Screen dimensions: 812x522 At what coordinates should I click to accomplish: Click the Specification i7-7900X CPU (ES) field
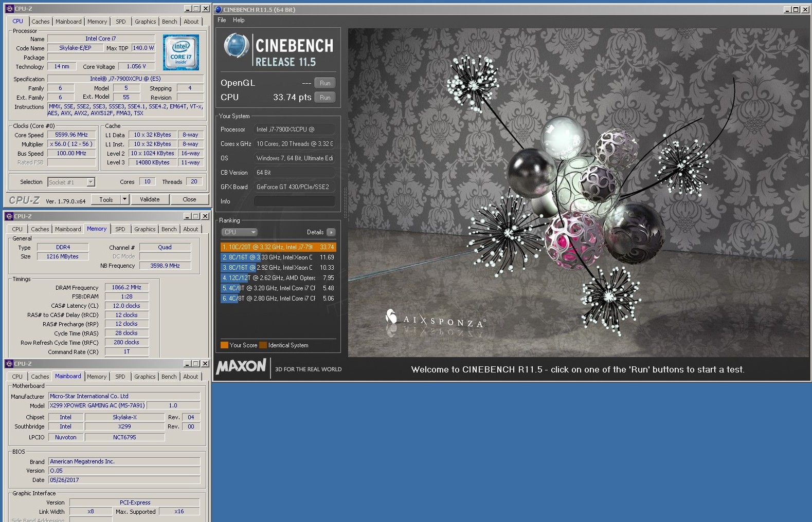point(125,79)
